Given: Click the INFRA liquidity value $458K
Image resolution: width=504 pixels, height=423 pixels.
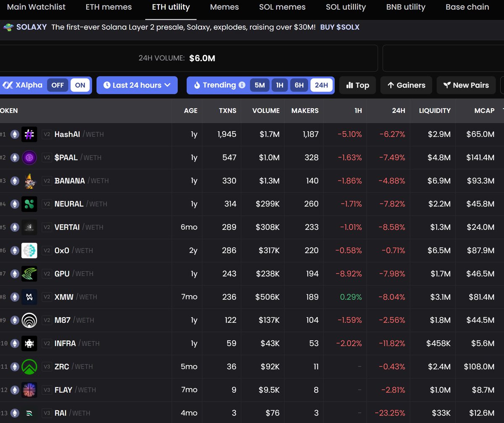Looking at the screenshot, I should point(438,343).
